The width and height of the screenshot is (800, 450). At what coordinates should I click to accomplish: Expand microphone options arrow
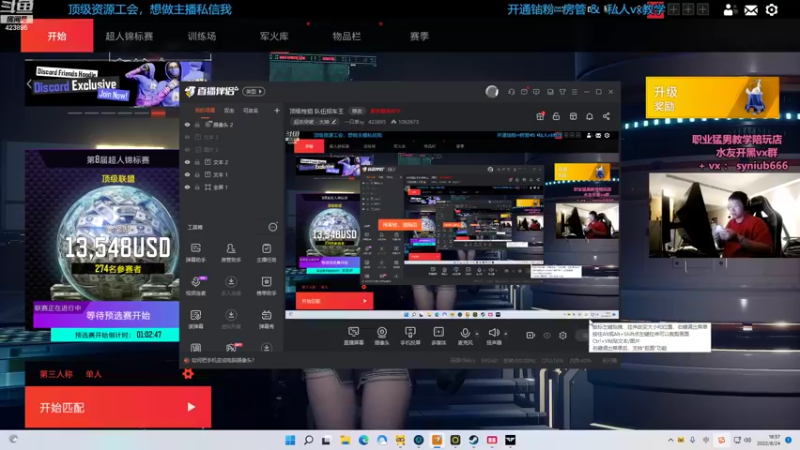(x=477, y=334)
